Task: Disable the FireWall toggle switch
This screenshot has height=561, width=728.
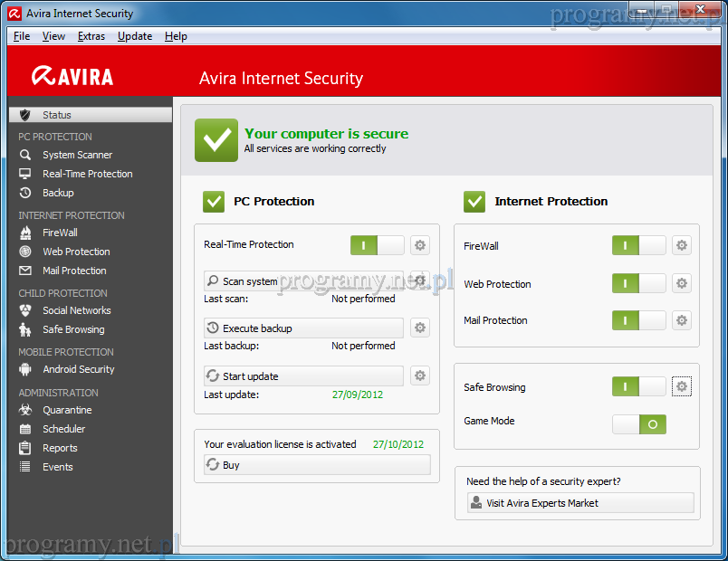Action: [638, 245]
